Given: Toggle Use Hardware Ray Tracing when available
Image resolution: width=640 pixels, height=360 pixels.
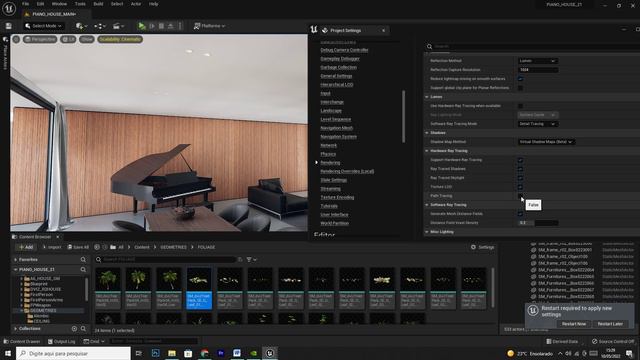Looking at the screenshot, I should click(520, 106).
